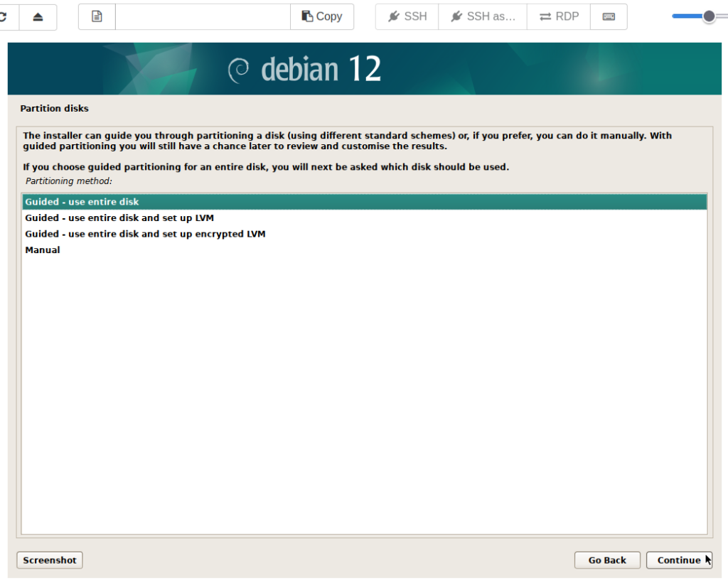The height and width of the screenshot is (585, 728).
Task: Click the Go Back button
Action: tap(607, 560)
